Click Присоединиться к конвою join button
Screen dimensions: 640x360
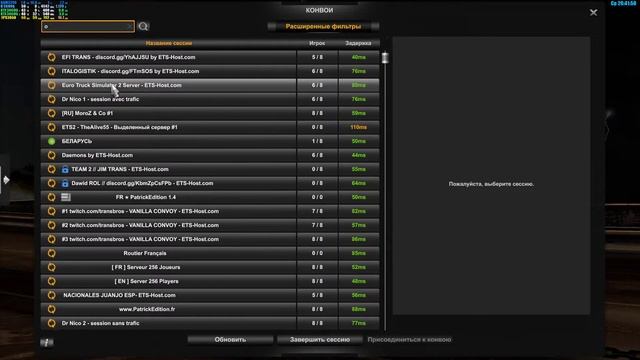click(x=409, y=340)
